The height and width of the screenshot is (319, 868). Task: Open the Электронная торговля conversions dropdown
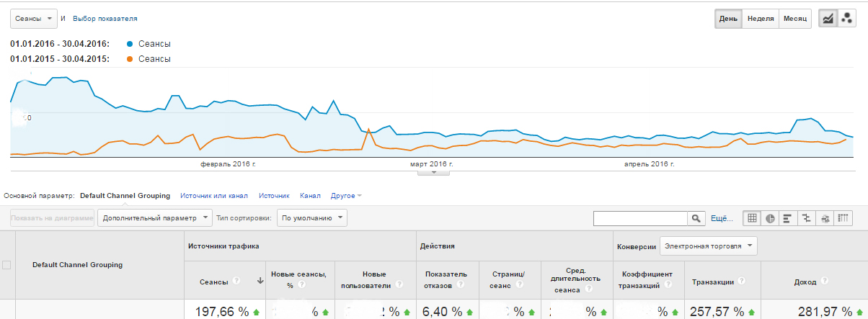[709, 246]
